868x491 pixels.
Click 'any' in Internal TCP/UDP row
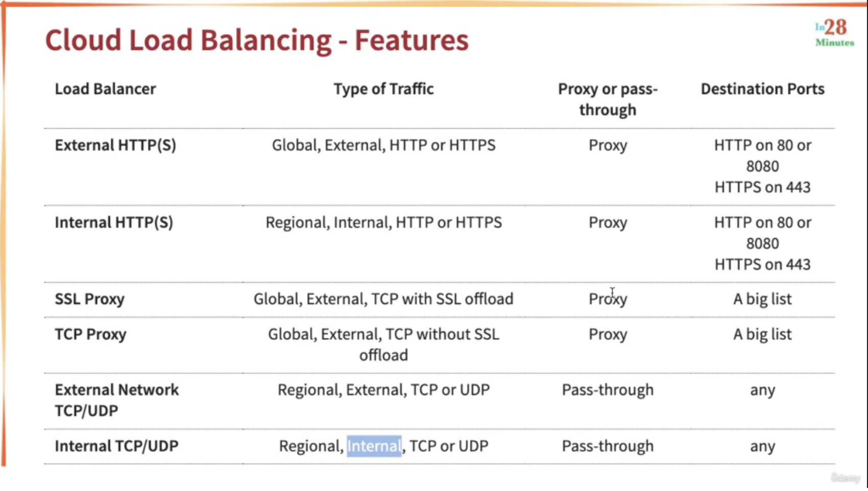click(x=762, y=447)
